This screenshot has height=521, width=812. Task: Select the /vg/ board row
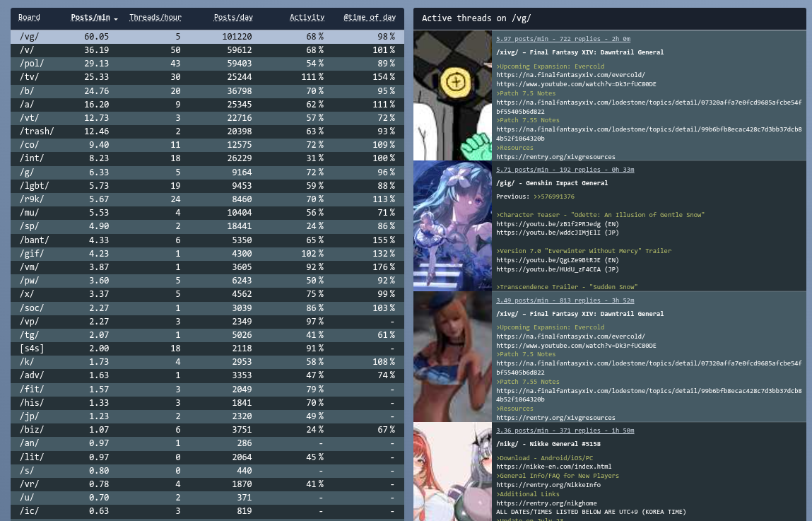click(x=207, y=36)
